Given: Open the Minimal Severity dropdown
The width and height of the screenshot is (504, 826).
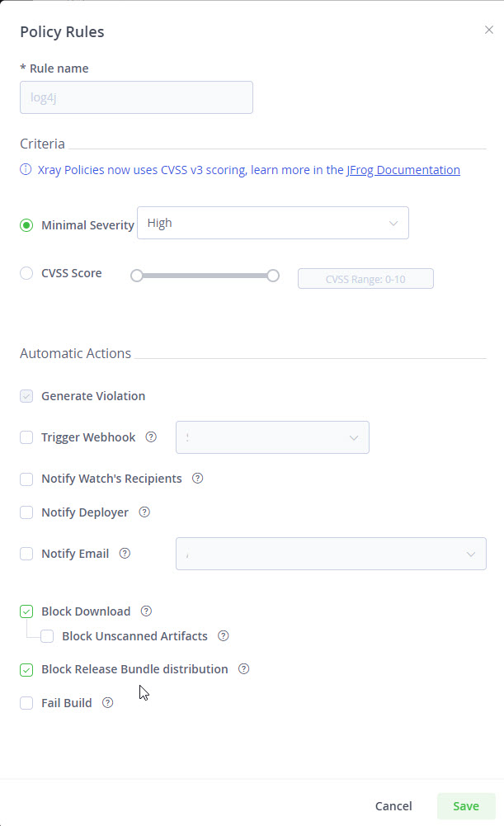Looking at the screenshot, I should [272, 223].
